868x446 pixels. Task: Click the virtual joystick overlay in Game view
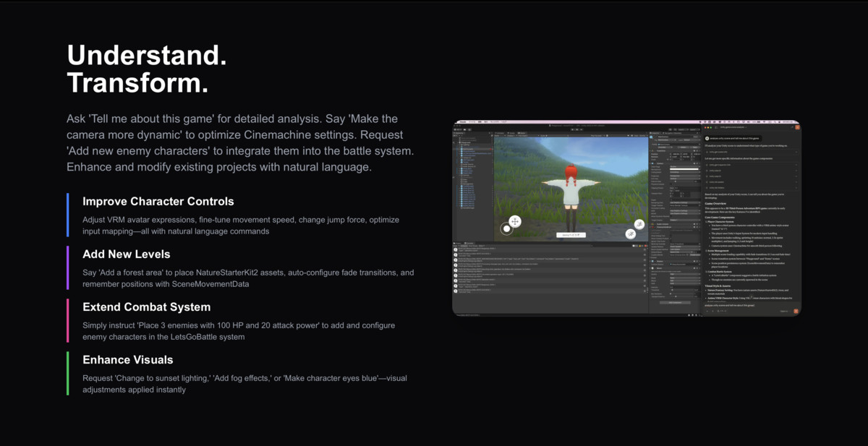click(506, 228)
